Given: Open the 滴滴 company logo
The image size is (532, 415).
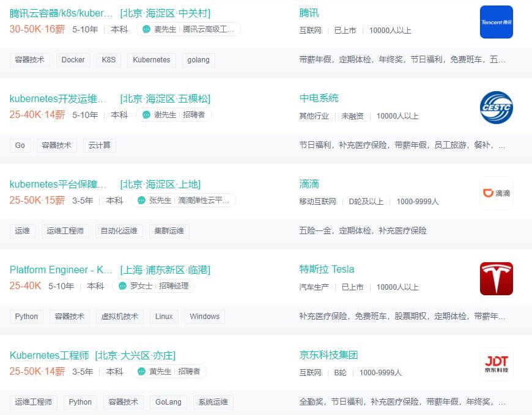Looking at the screenshot, I should click(497, 193).
